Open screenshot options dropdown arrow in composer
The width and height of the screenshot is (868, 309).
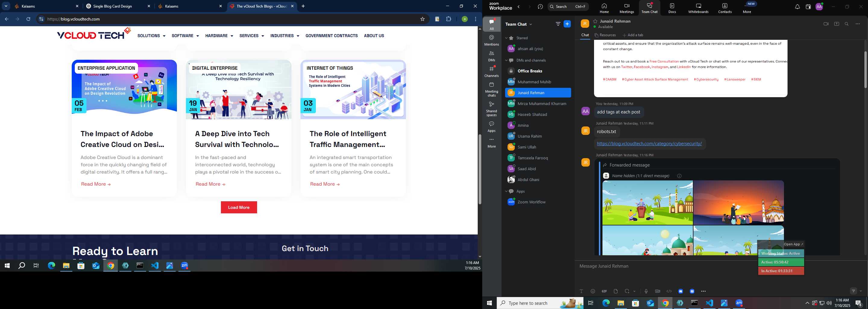pyautogui.click(x=634, y=291)
